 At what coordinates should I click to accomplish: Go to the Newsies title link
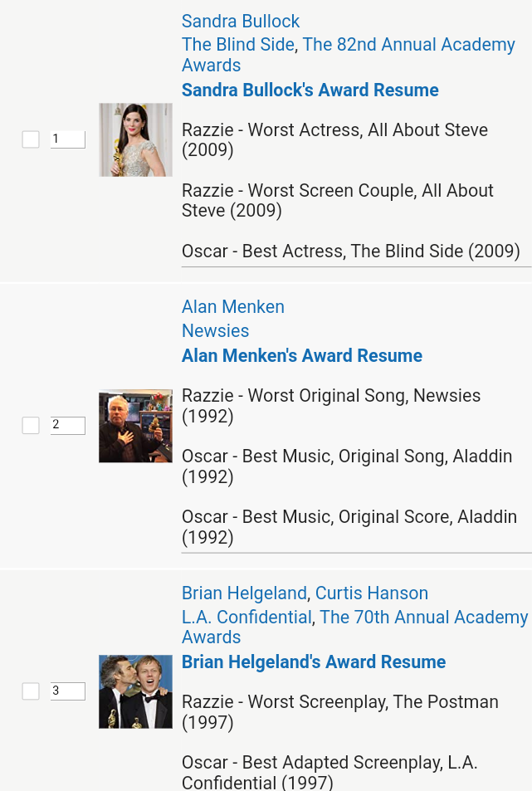pos(216,331)
